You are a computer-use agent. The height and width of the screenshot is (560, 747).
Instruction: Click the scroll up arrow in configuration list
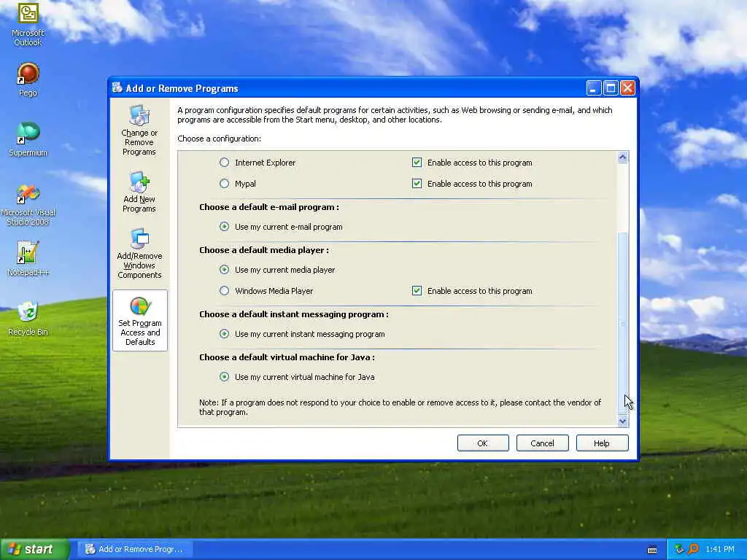pyautogui.click(x=622, y=157)
